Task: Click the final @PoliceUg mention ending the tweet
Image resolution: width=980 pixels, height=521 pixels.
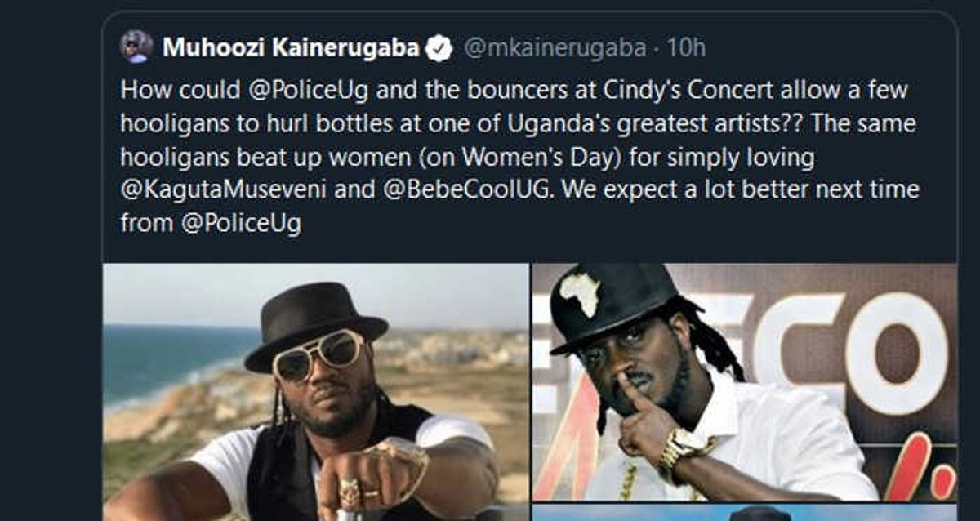Action: (x=241, y=224)
